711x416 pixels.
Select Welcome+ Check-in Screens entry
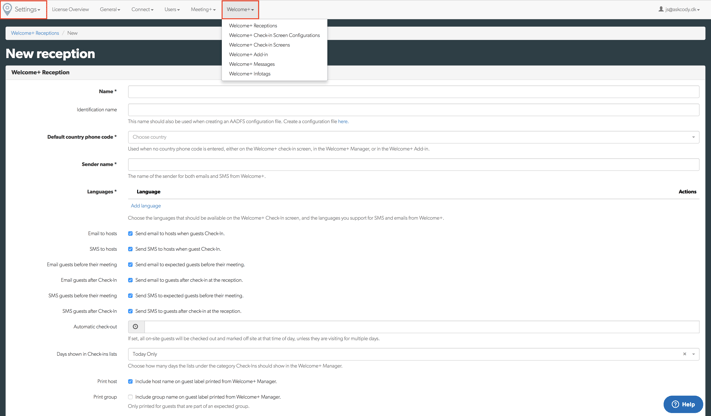click(259, 45)
